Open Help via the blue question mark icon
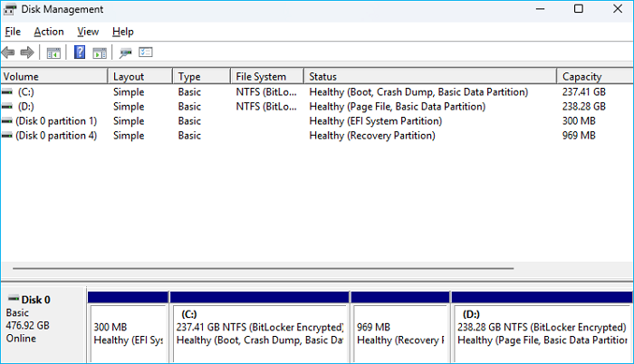634x364 pixels. 80,53
